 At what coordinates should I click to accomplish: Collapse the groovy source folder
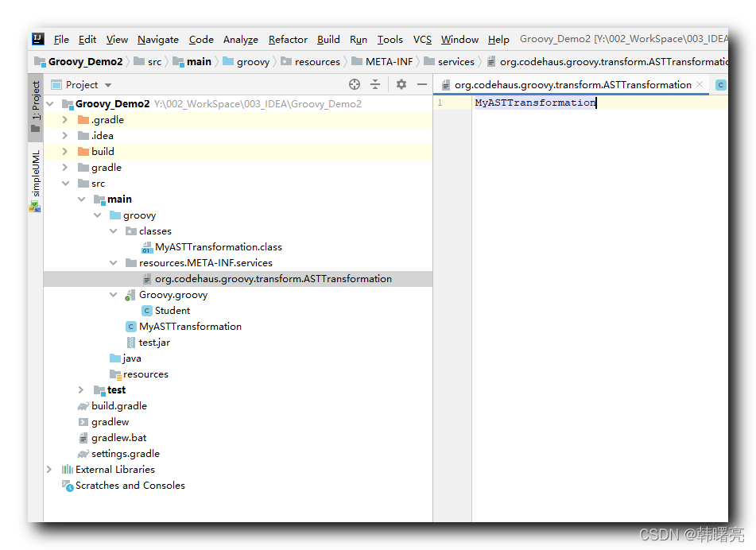[98, 215]
